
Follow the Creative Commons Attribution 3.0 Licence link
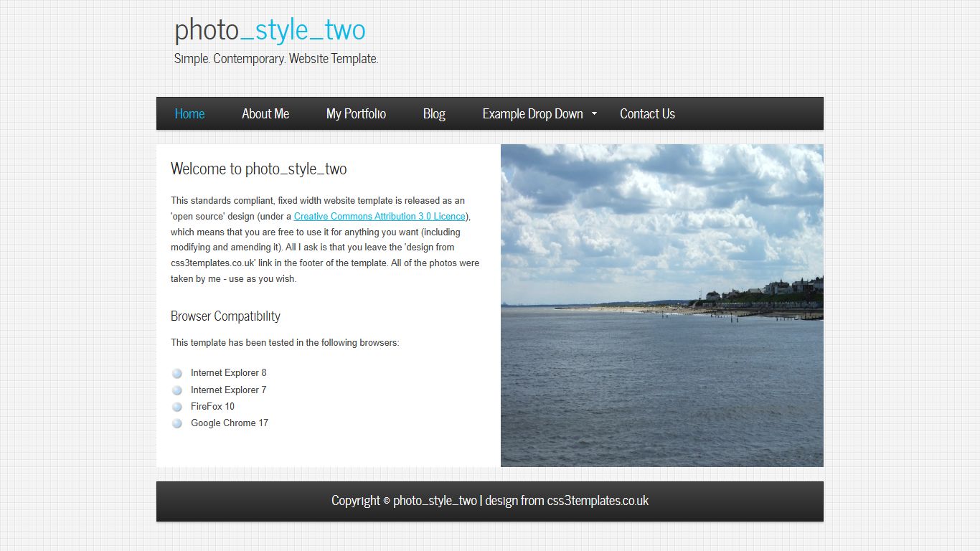380,216
